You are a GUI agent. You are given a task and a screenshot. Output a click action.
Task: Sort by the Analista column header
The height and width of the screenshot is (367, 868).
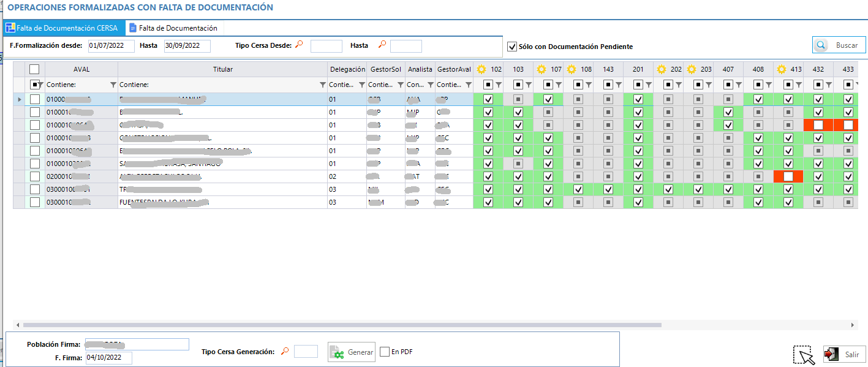[x=420, y=69]
